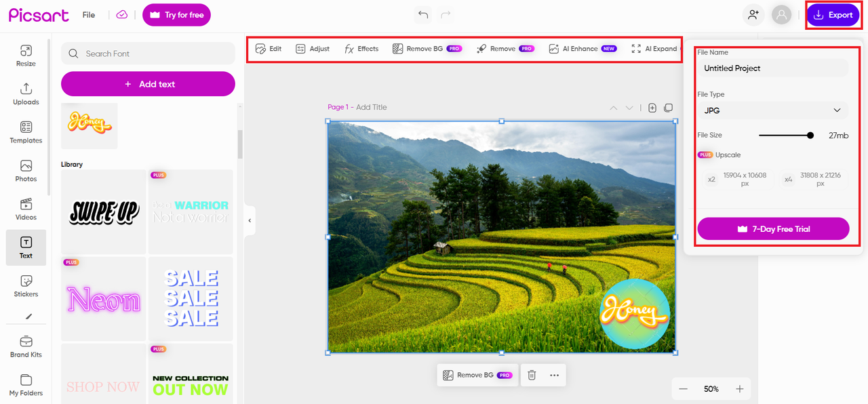Open the Uploads panel
The image size is (868, 404).
pyautogui.click(x=26, y=94)
